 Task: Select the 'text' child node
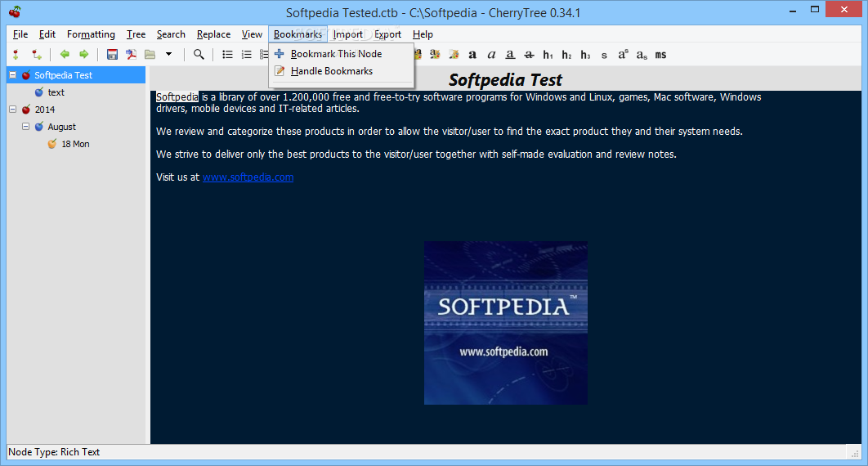(56, 92)
